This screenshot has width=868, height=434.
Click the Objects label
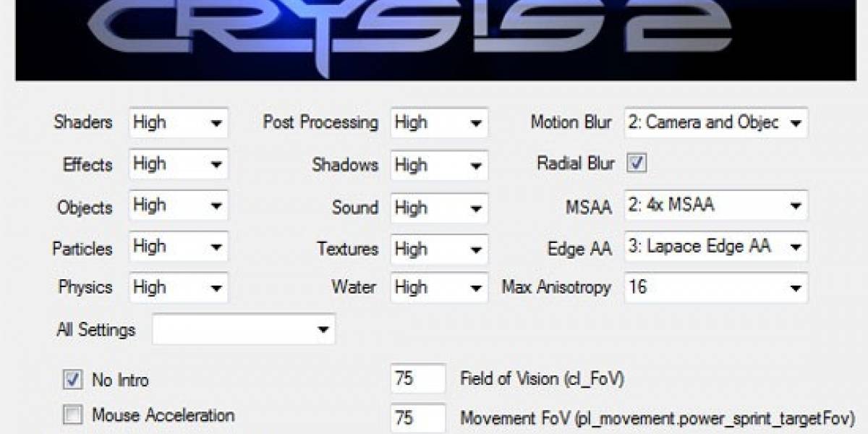85,208
